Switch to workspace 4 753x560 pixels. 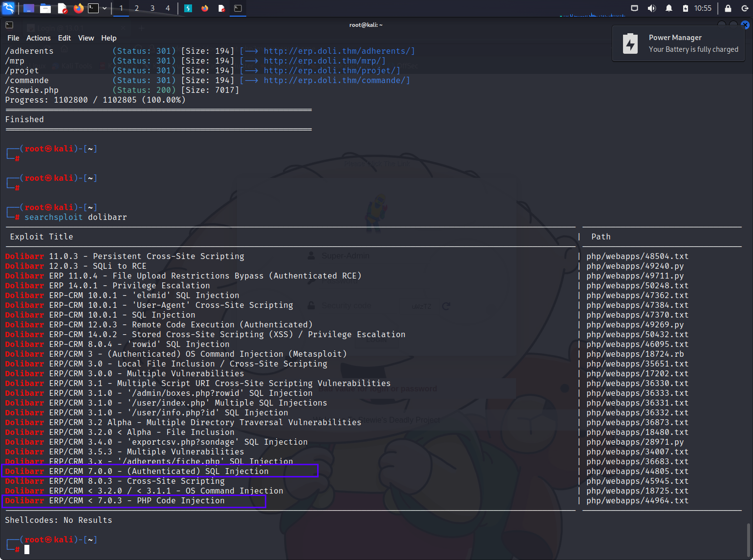coord(168,8)
